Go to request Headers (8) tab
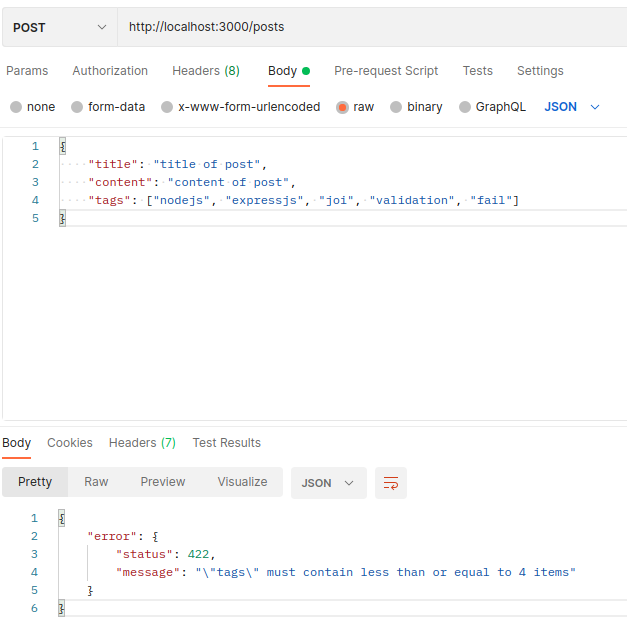The height and width of the screenshot is (638, 627). click(x=206, y=71)
